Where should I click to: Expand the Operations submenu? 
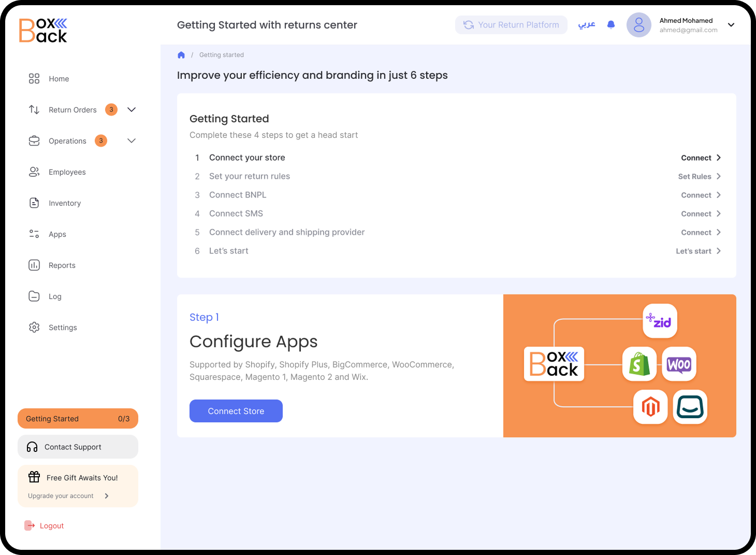pyautogui.click(x=132, y=141)
